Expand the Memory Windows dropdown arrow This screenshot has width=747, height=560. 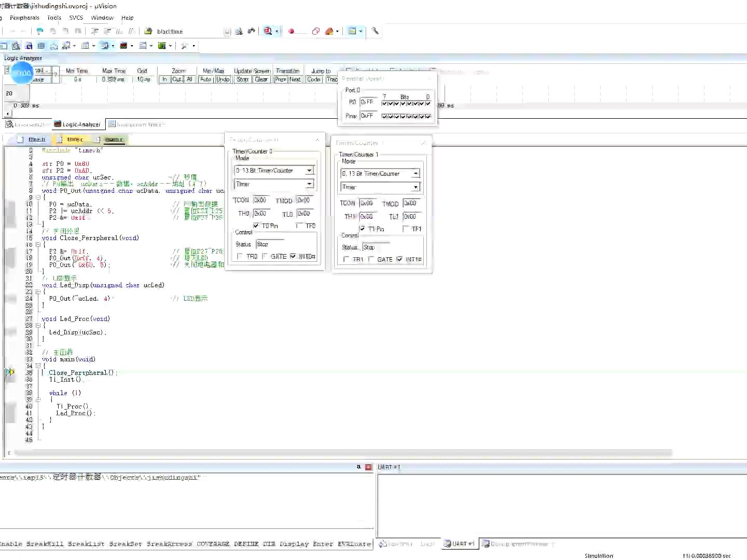pyautogui.click(x=93, y=46)
